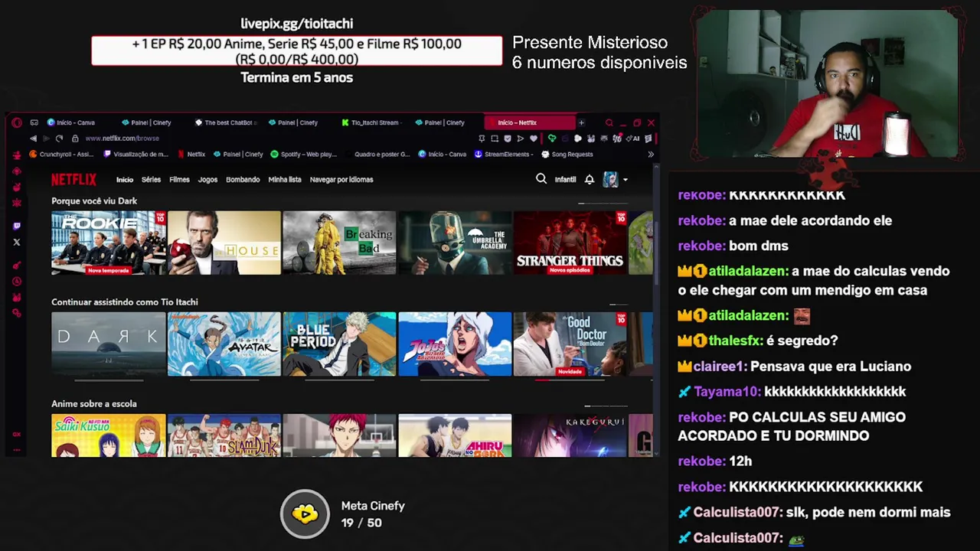This screenshot has width=980, height=551.
Task: Open the Netflix search magnifier icon
Action: (541, 179)
